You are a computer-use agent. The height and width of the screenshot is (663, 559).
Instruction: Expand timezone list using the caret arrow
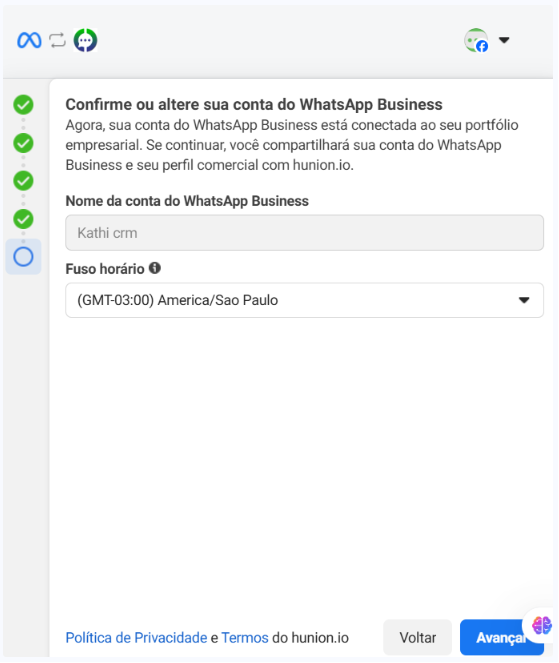pyautogui.click(x=524, y=300)
